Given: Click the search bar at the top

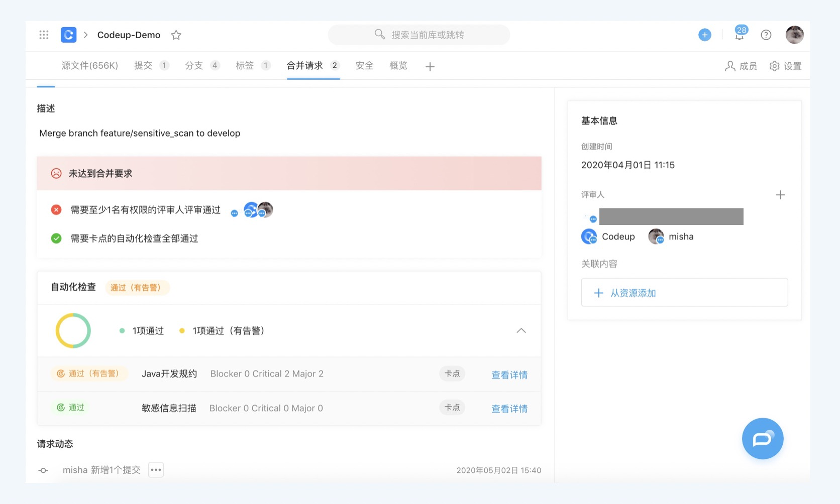Looking at the screenshot, I should point(418,35).
